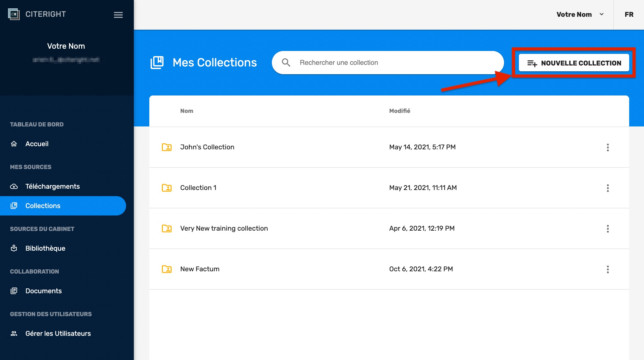The height and width of the screenshot is (360, 644).
Task: Click the Accueil home icon
Action: click(14, 144)
